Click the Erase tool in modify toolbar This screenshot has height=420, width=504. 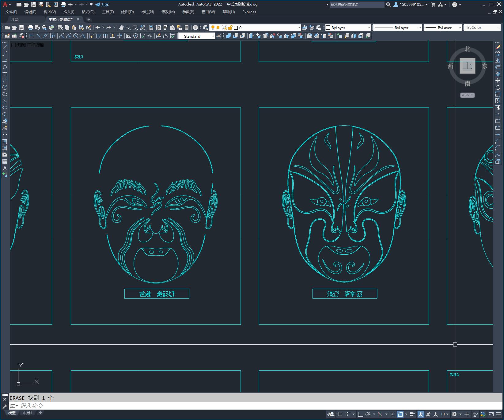[498, 47]
